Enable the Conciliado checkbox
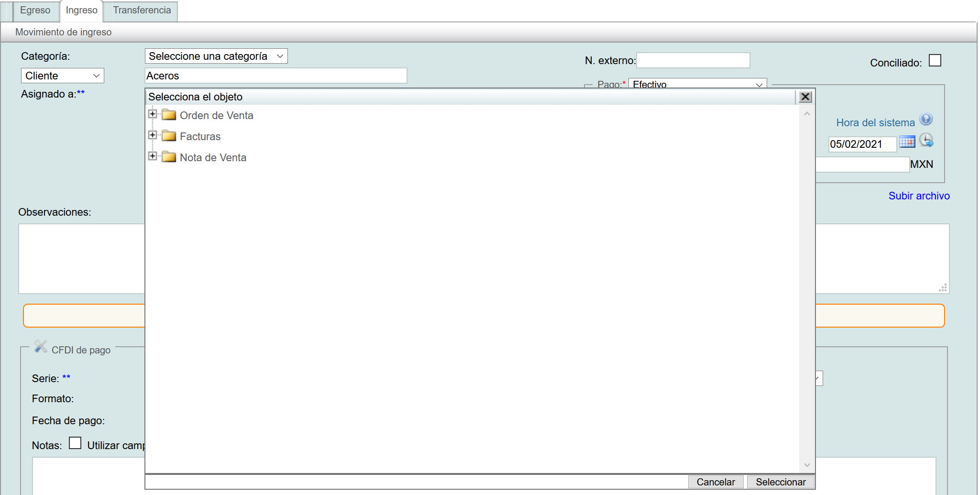Screen dimensions: 980x495 (935, 61)
